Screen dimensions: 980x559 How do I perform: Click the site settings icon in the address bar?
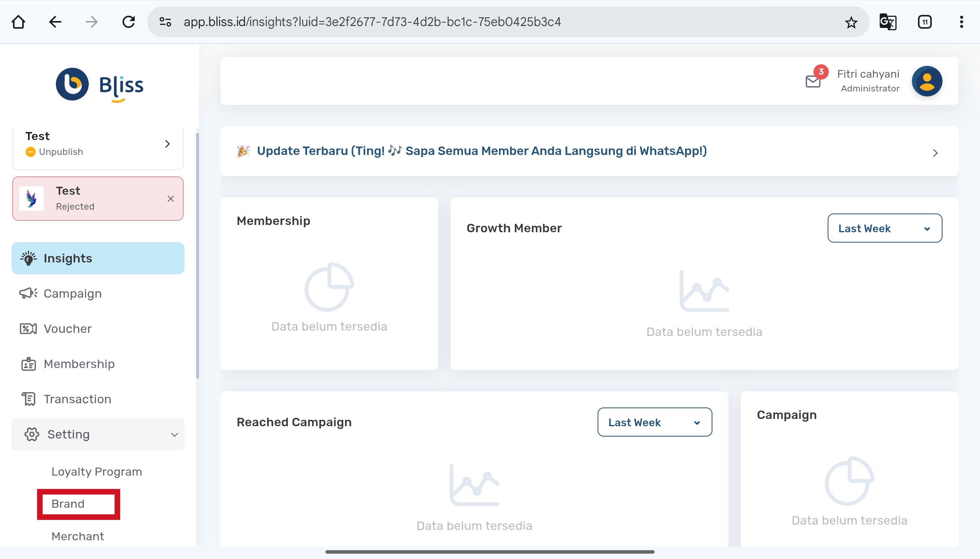click(x=165, y=22)
